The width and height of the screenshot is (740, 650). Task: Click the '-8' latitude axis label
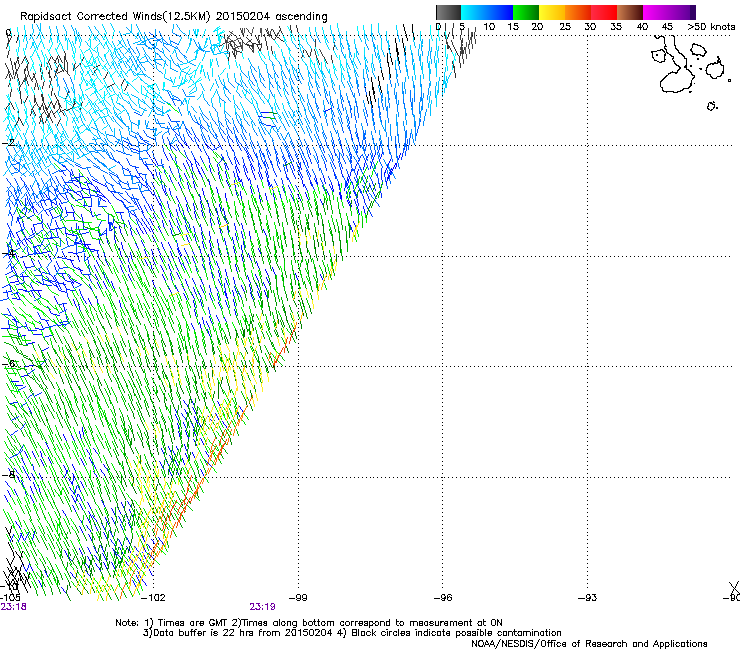9,474
